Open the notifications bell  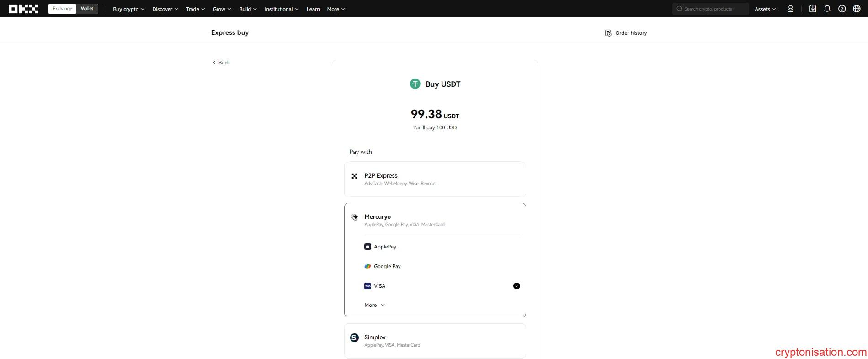click(x=827, y=9)
